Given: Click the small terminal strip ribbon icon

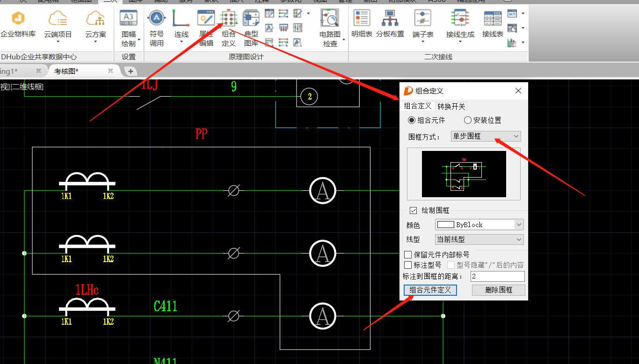Looking at the screenshot, I should [283, 28].
